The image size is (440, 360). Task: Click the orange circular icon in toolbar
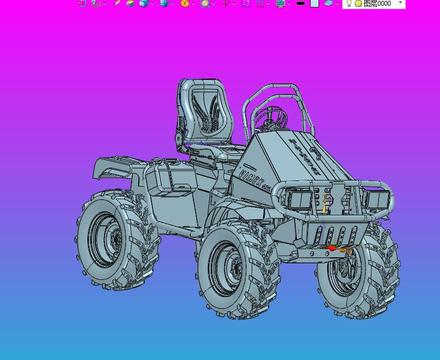(185, 3)
